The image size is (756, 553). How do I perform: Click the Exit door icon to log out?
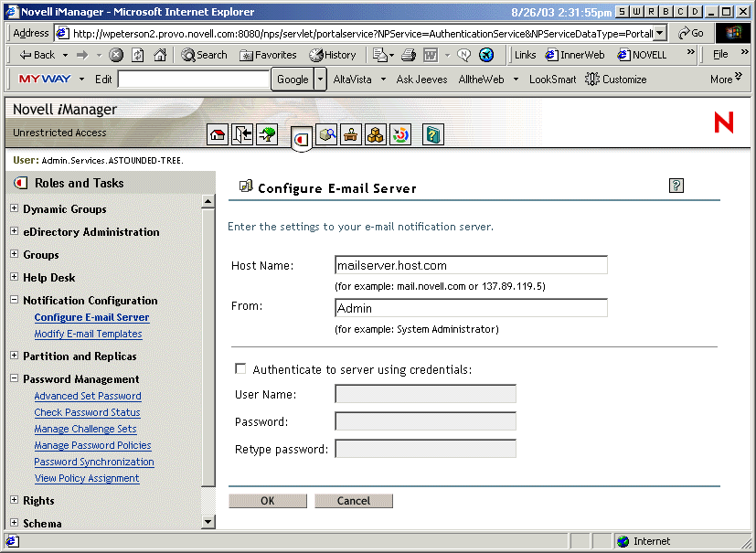point(243,134)
